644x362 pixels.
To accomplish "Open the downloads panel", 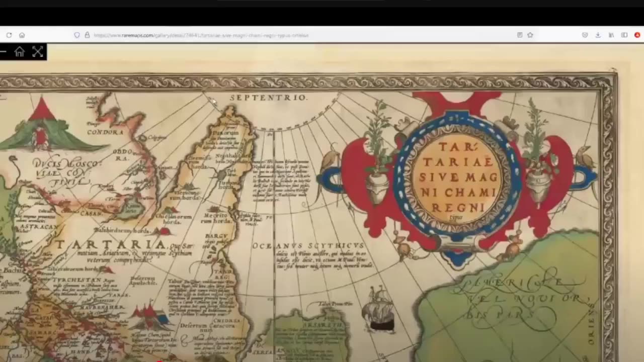I will pyautogui.click(x=598, y=35).
